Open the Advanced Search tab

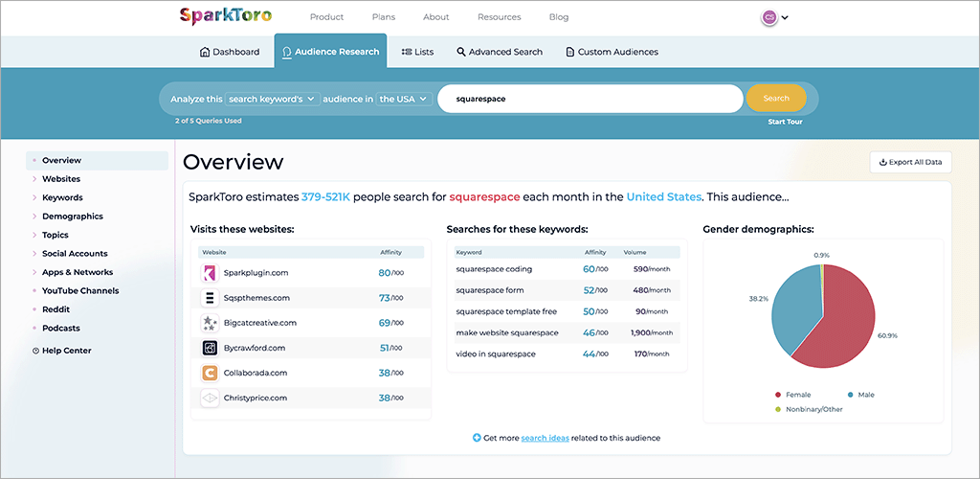500,52
